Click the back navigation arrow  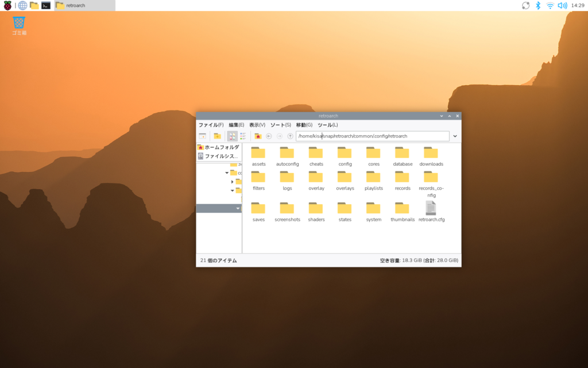click(269, 136)
